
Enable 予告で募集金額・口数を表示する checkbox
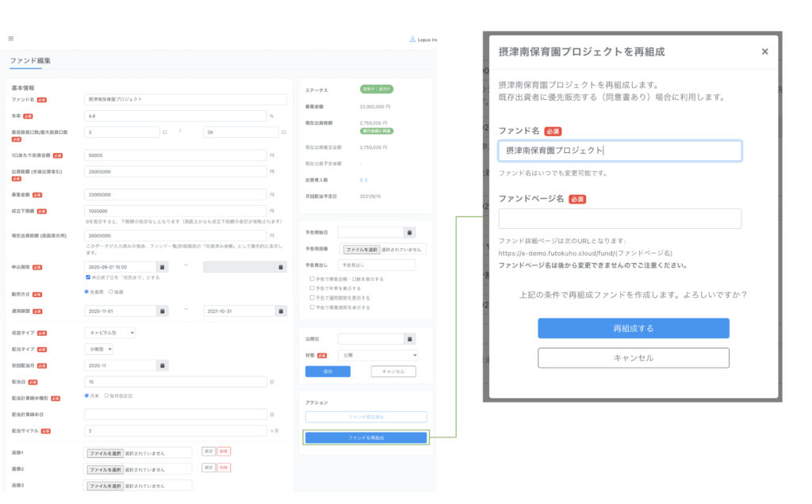tap(312, 279)
